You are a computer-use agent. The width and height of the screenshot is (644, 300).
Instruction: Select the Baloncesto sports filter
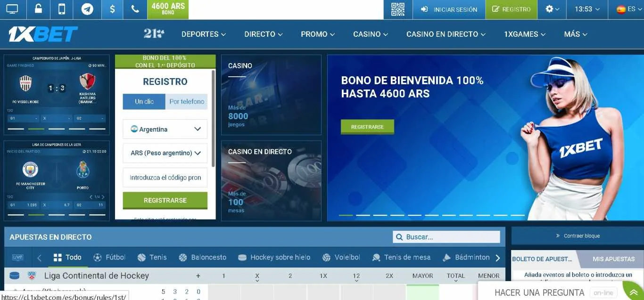coord(203,257)
